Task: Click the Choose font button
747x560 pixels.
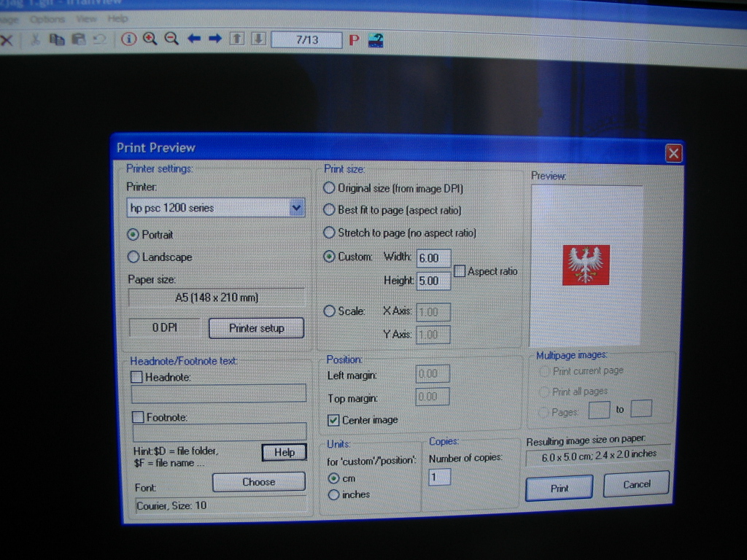Action: [x=258, y=482]
